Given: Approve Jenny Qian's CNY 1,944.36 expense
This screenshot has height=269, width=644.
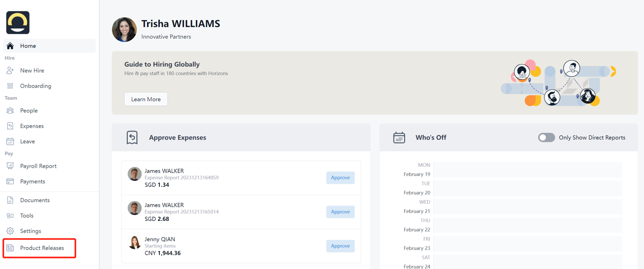Looking at the screenshot, I should point(340,246).
